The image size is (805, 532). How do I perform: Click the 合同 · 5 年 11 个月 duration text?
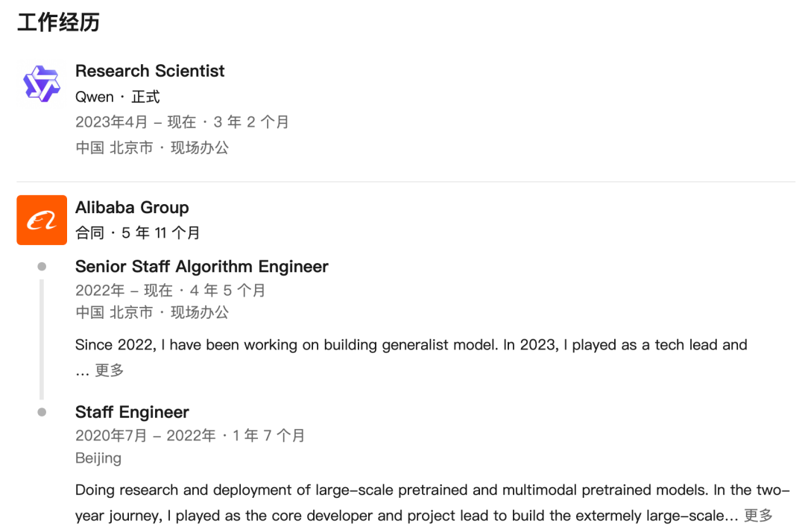[x=138, y=233]
